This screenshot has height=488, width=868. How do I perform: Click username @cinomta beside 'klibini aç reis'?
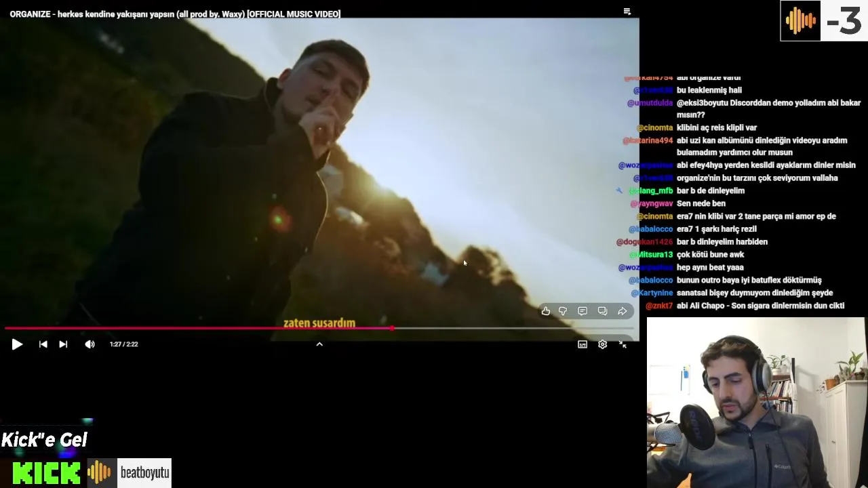654,128
